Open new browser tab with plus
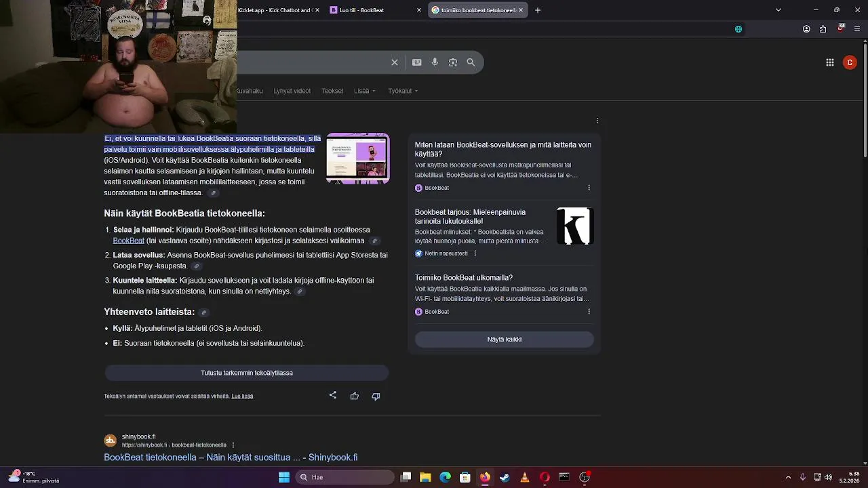The height and width of the screenshot is (488, 868). coord(538,10)
